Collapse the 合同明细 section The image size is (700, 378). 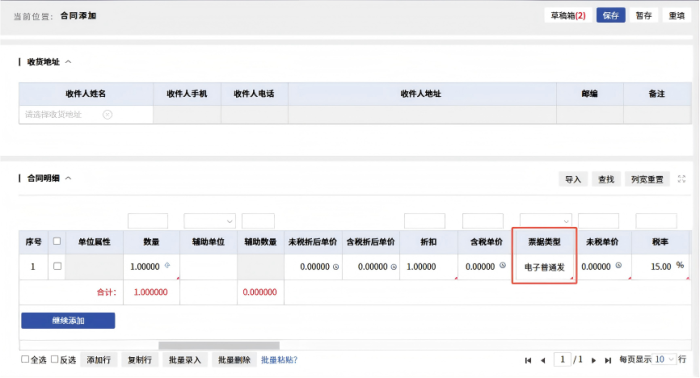coord(68,178)
